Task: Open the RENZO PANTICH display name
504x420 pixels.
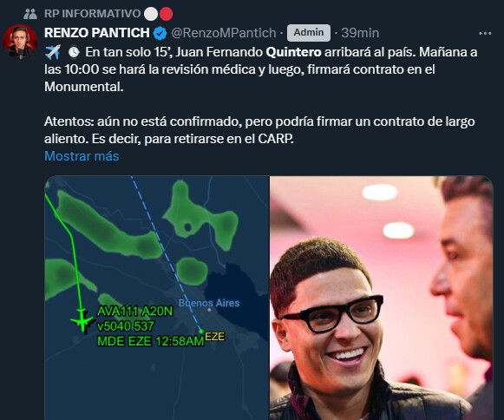Action: click(97, 33)
